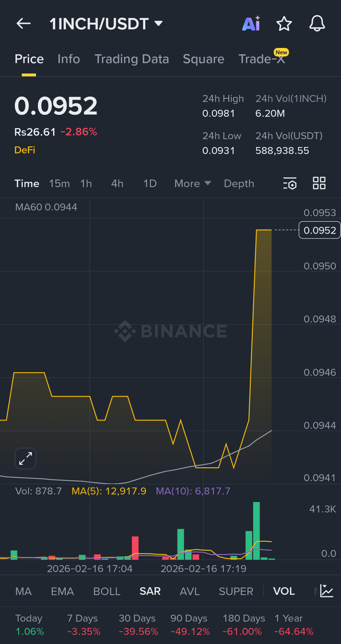Select the Time chart interval
The height and width of the screenshot is (644, 341).
point(27,183)
